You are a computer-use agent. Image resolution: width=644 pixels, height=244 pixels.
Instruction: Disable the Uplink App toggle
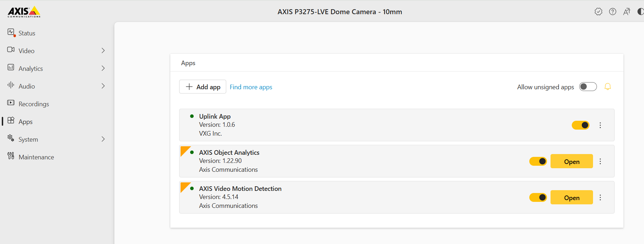[580, 125]
